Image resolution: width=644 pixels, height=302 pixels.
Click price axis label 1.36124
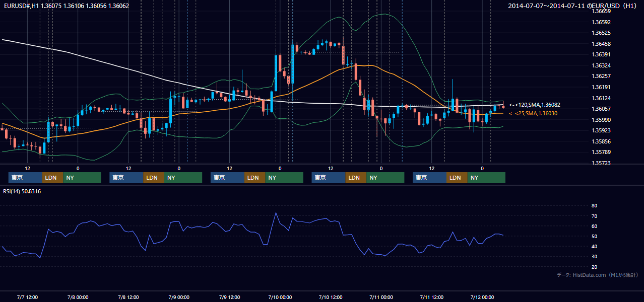click(601, 98)
